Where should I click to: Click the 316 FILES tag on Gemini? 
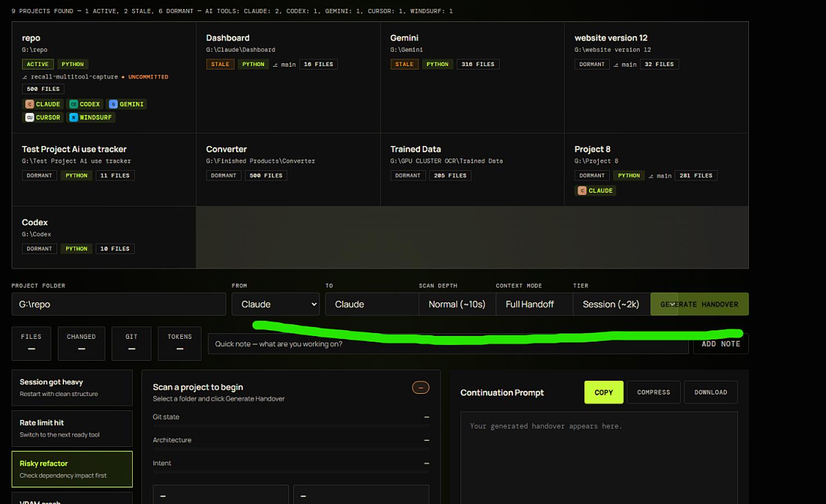click(x=478, y=64)
